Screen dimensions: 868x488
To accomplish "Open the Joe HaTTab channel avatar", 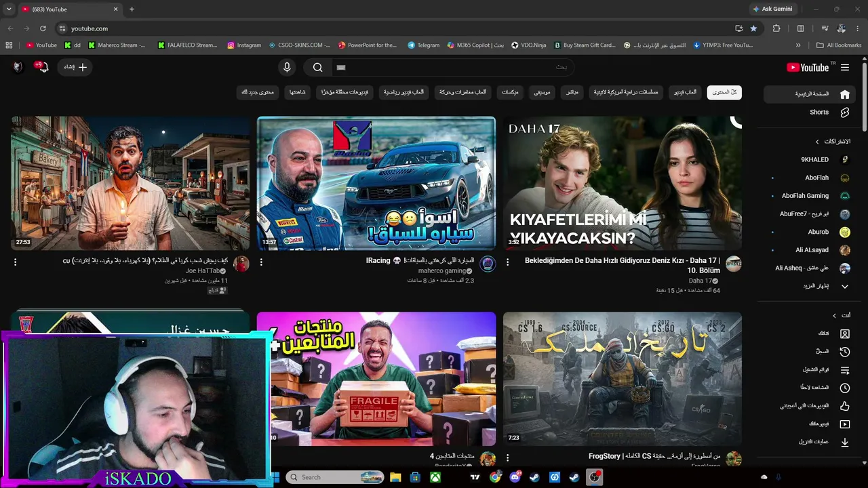I will [x=241, y=264].
